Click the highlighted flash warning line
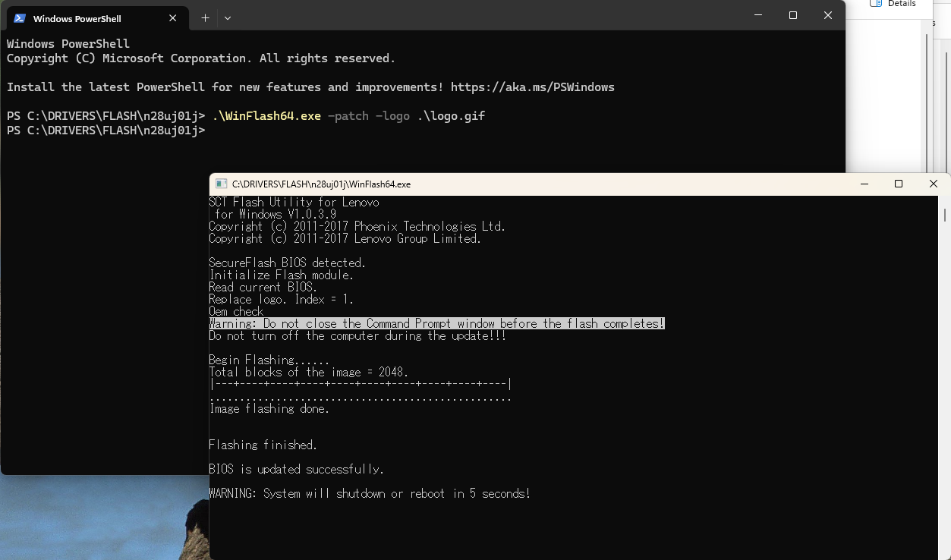 (436, 324)
